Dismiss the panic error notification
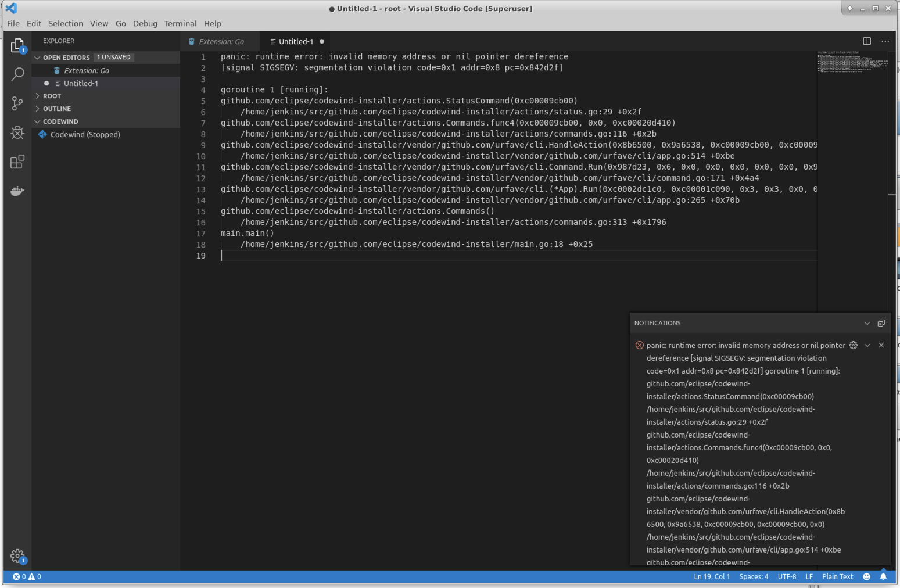900x588 pixels. coord(881,345)
